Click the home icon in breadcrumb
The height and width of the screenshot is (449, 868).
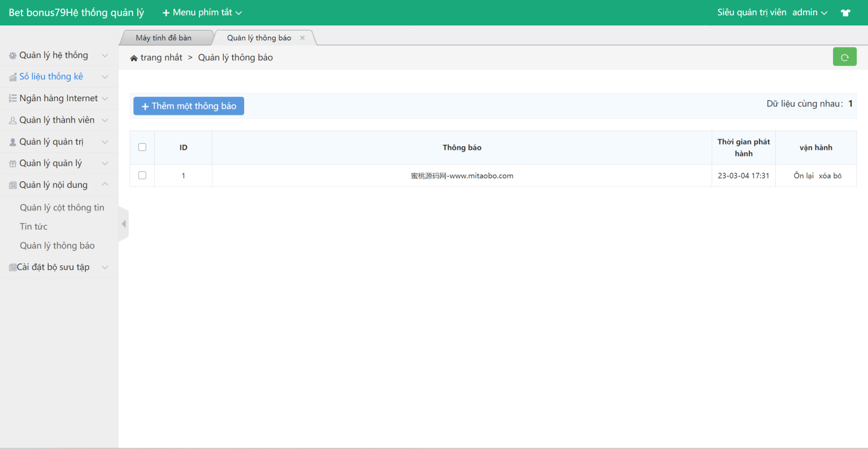(134, 58)
